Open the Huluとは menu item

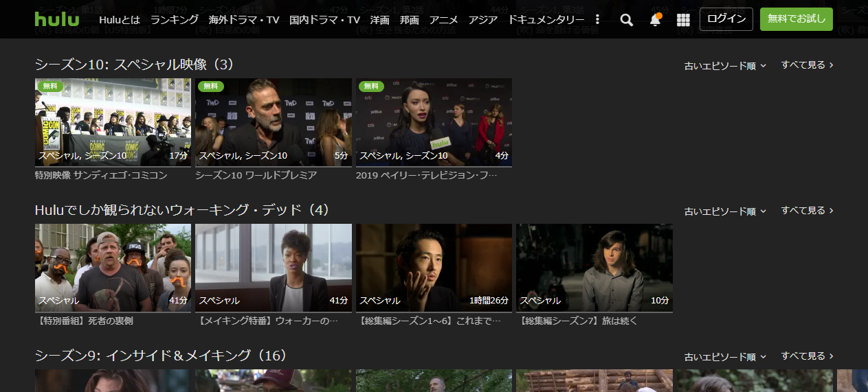point(120,19)
